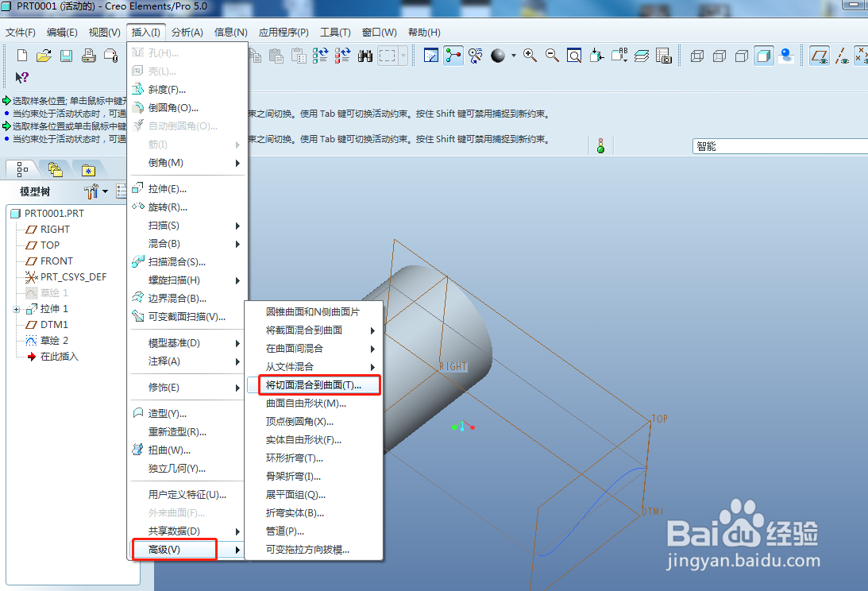Click the shaded sphere appearance icon
Image resolution: width=868 pixels, height=591 pixels.
(x=498, y=56)
